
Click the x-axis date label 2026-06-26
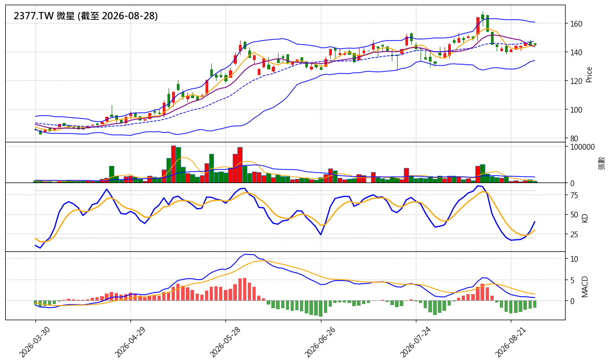320,342
